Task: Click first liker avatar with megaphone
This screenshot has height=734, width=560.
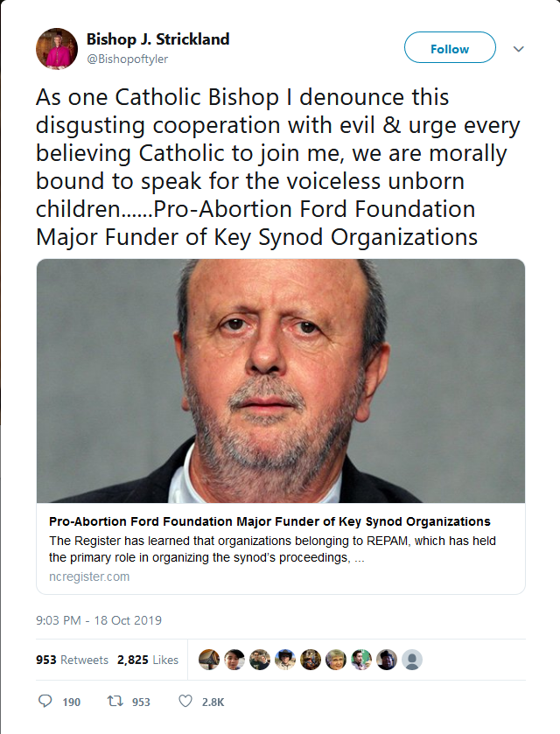Action: pos(209,660)
